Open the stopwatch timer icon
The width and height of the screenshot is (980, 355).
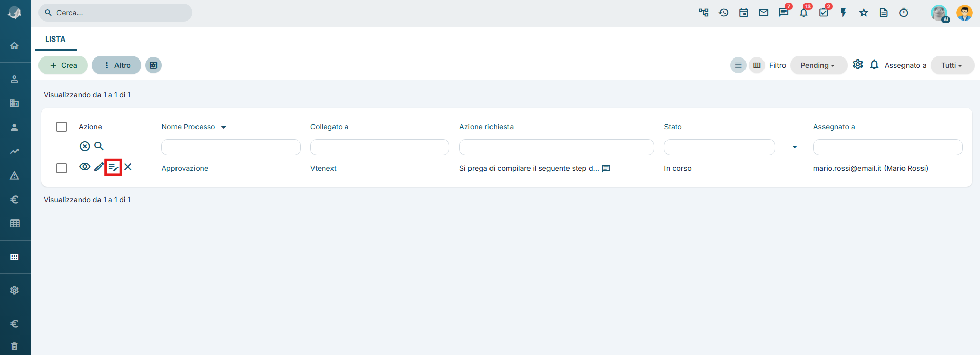point(904,13)
